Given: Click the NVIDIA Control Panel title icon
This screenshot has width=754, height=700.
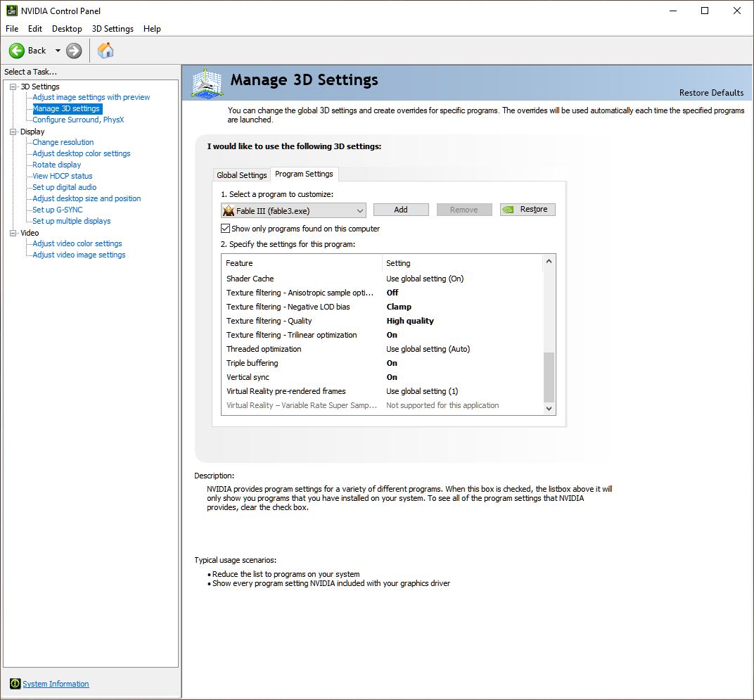Looking at the screenshot, I should point(11,11).
